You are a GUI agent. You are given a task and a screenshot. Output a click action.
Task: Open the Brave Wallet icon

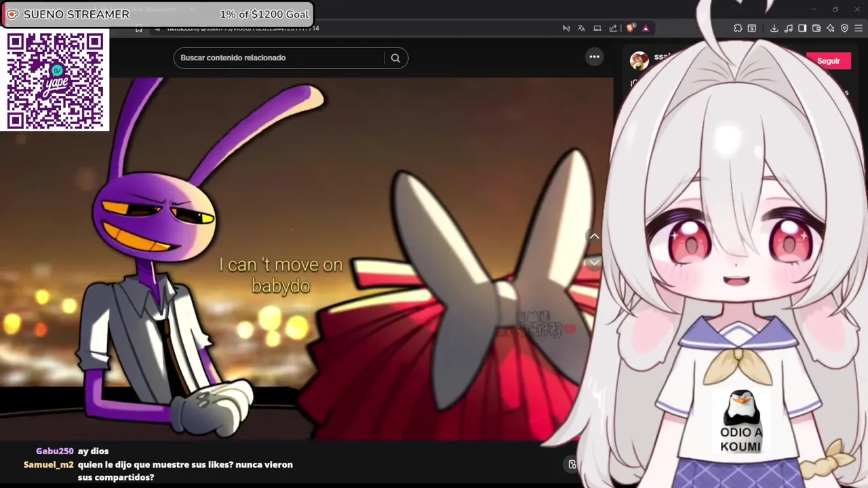(816, 28)
